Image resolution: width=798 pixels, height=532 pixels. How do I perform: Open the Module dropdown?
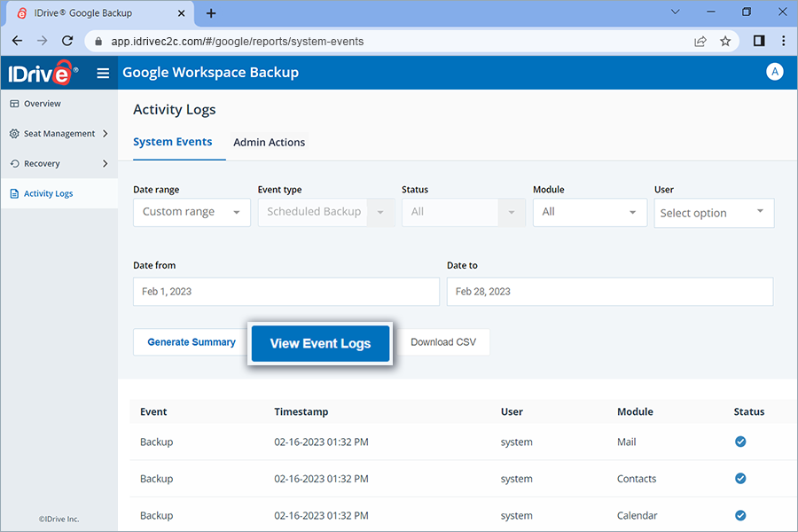[590, 212]
